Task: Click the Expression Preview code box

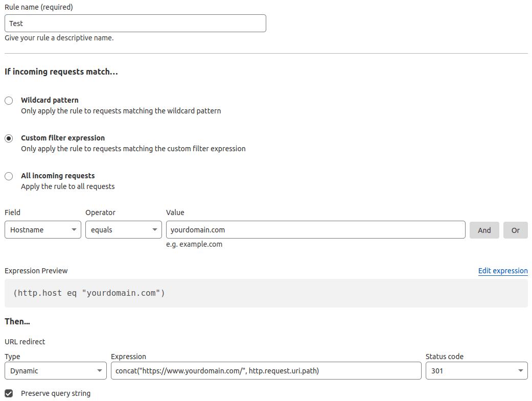Action: click(x=266, y=293)
